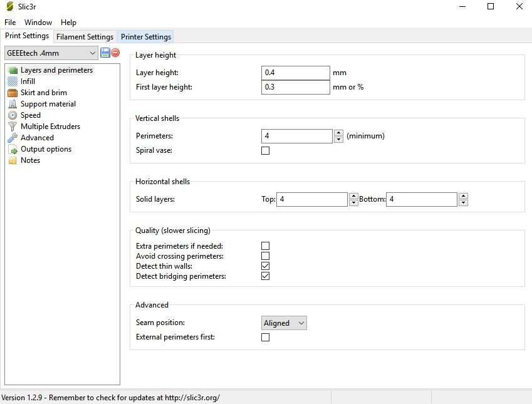Click the Layers and perimeters icon

click(13, 70)
